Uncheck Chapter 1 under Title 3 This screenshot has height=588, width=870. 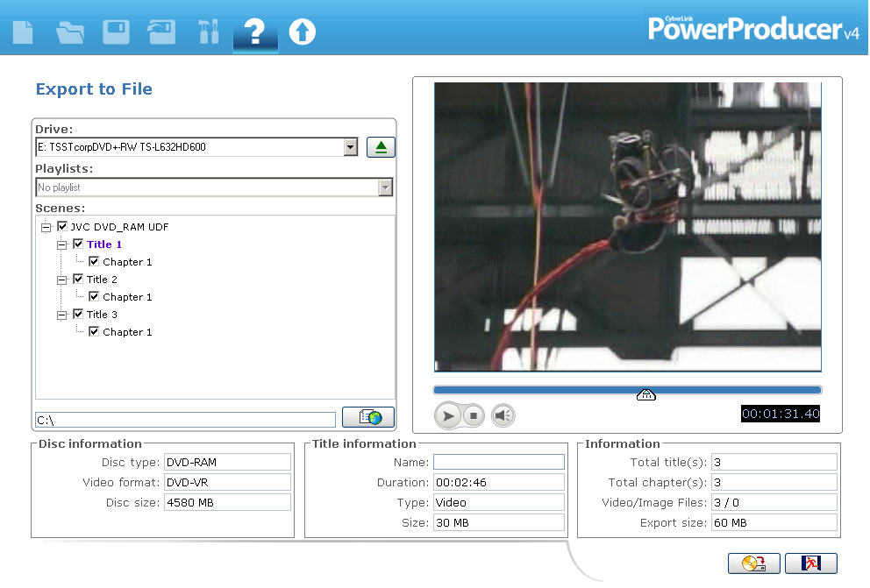[94, 331]
